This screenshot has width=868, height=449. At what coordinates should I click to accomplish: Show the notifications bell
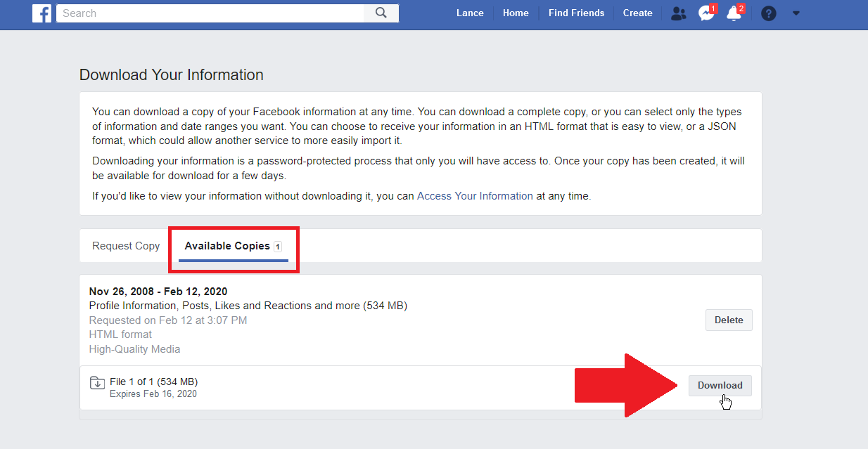coord(734,13)
